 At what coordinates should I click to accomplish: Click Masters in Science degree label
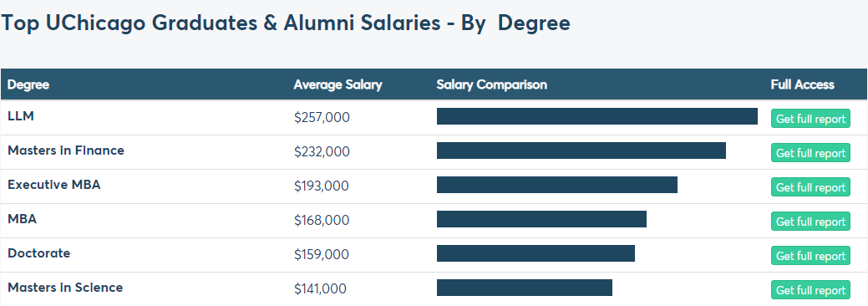point(65,288)
